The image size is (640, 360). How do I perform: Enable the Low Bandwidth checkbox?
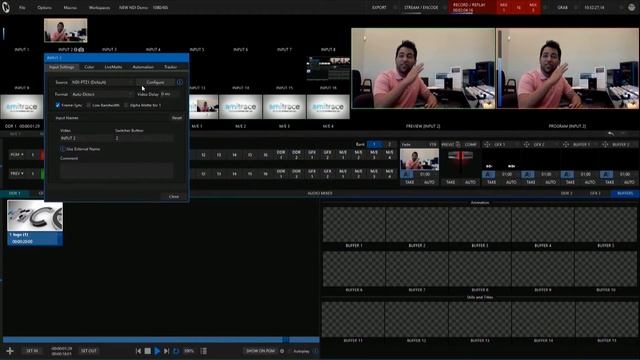[89, 105]
